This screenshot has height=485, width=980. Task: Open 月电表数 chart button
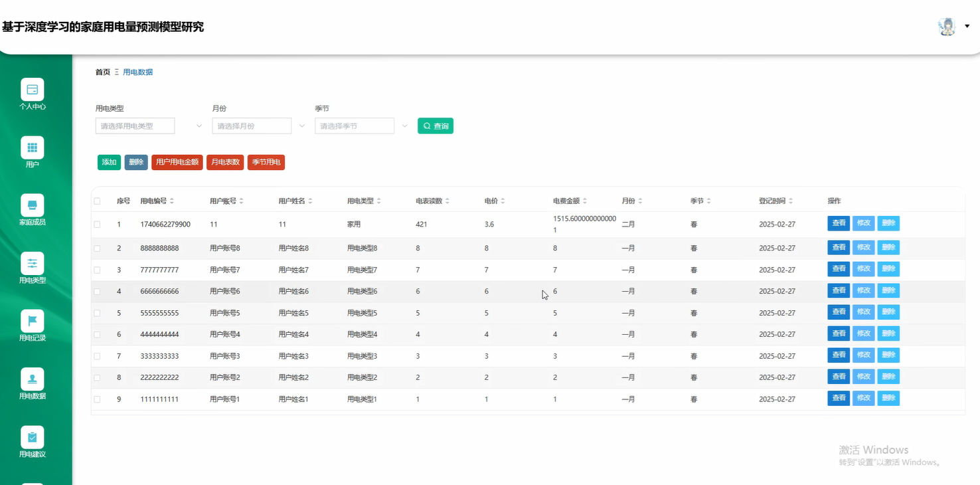click(225, 162)
